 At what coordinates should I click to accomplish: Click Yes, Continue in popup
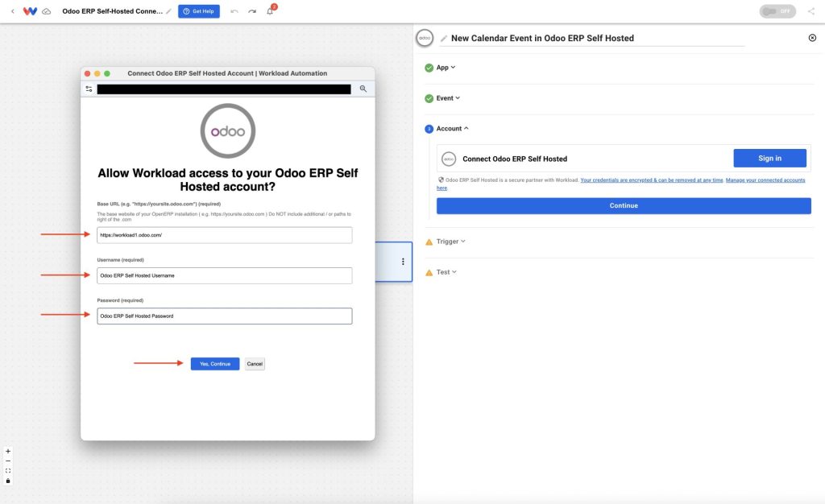pos(214,364)
